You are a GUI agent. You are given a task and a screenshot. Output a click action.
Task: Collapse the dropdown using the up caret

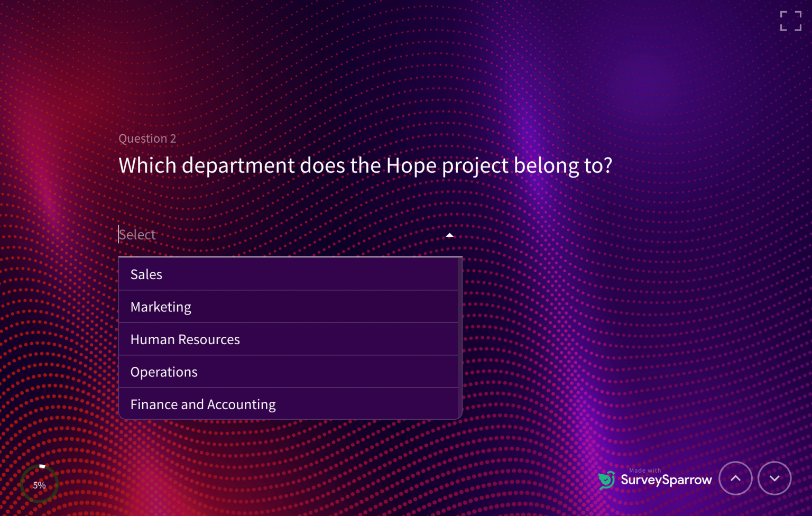tap(449, 235)
